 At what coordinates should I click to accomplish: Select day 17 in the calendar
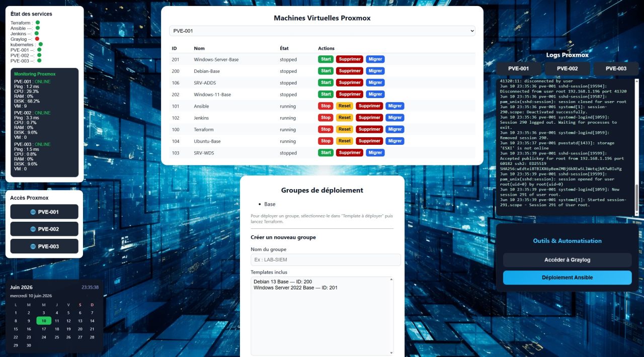[x=44, y=329]
